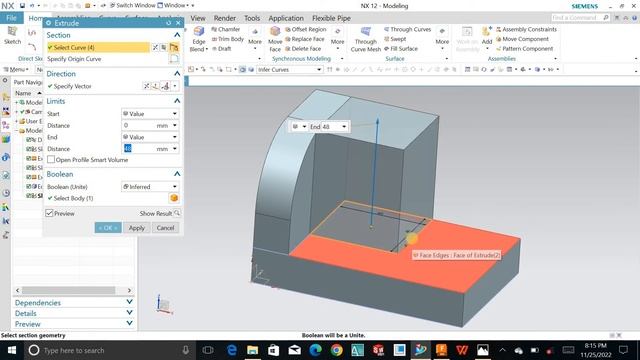Switch to the Flexible Pipe tab
Viewport: 640px width, 360px height.
331,18
